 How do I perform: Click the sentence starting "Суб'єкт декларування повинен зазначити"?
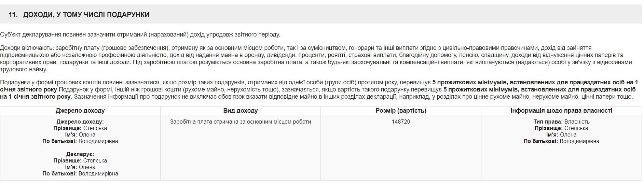(x=140, y=34)
